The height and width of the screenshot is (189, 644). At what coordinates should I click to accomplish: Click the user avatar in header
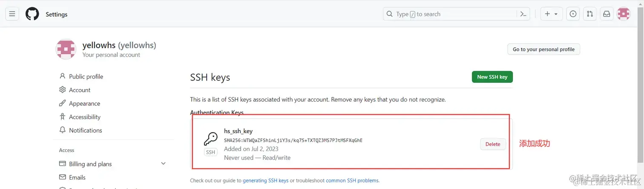click(x=624, y=14)
